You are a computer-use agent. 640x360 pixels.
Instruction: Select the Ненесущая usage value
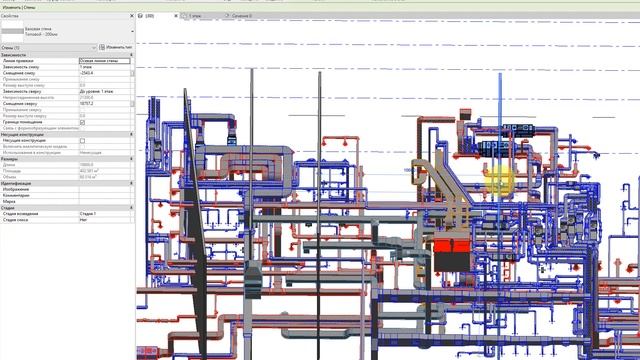(x=104, y=153)
